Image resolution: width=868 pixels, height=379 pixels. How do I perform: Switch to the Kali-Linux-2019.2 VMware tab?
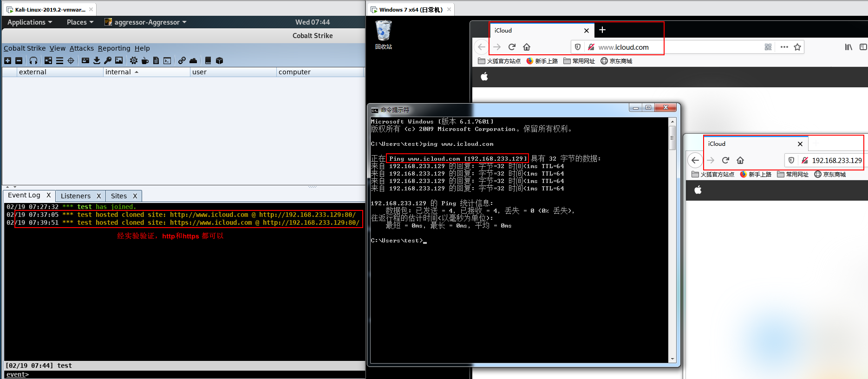[50, 9]
